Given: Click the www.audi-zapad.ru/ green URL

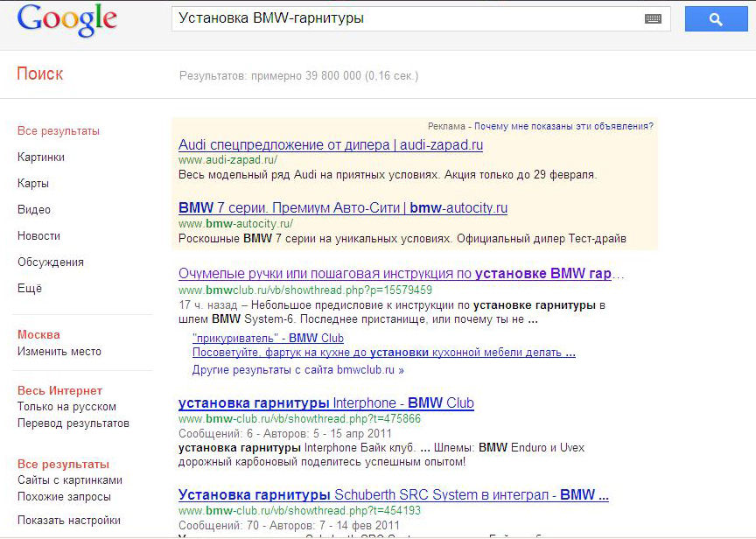Looking at the screenshot, I should [227, 159].
